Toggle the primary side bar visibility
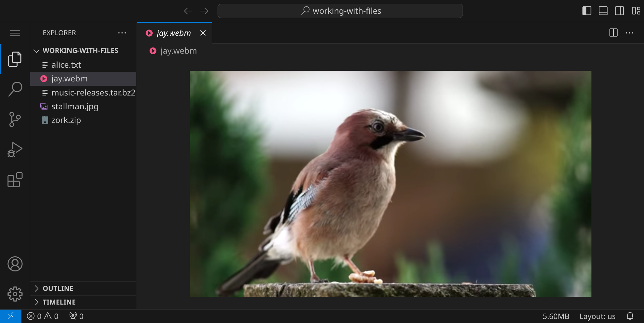The width and height of the screenshot is (644, 323). (x=587, y=11)
